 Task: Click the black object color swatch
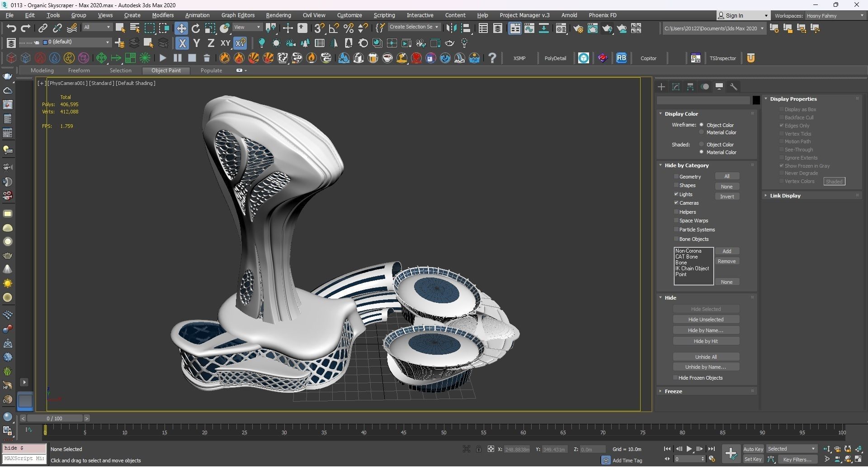click(756, 100)
